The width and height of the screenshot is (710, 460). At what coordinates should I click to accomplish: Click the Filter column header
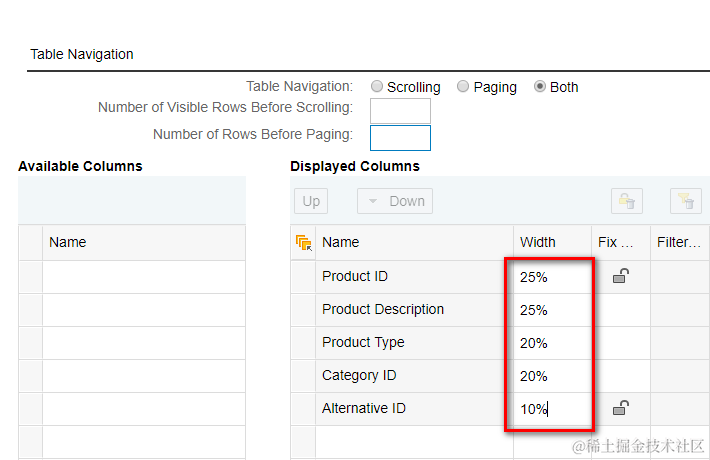tap(678, 242)
